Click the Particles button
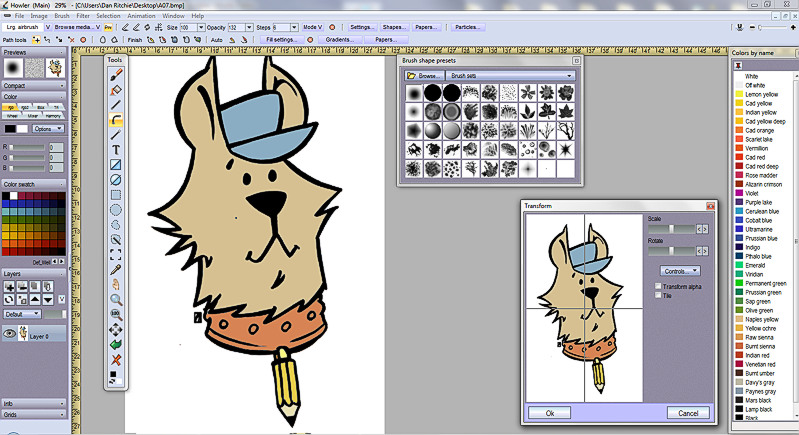The width and height of the screenshot is (799, 435). [x=467, y=27]
